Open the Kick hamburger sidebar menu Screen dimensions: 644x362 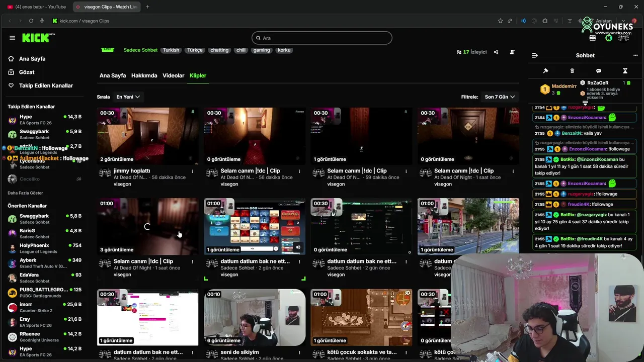pos(12,38)
